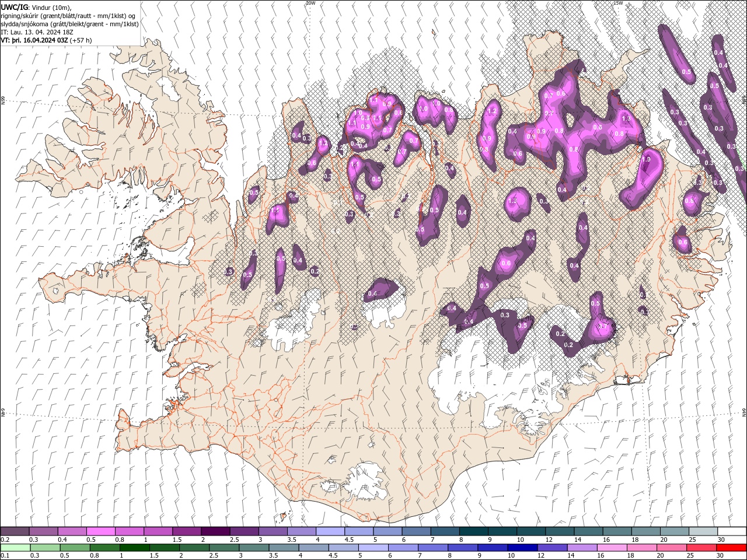Select the 'VT: þri. 16.04.2024 03Z' valid time
The height and width of the screenshot is (560, 747).
(34, 40)
